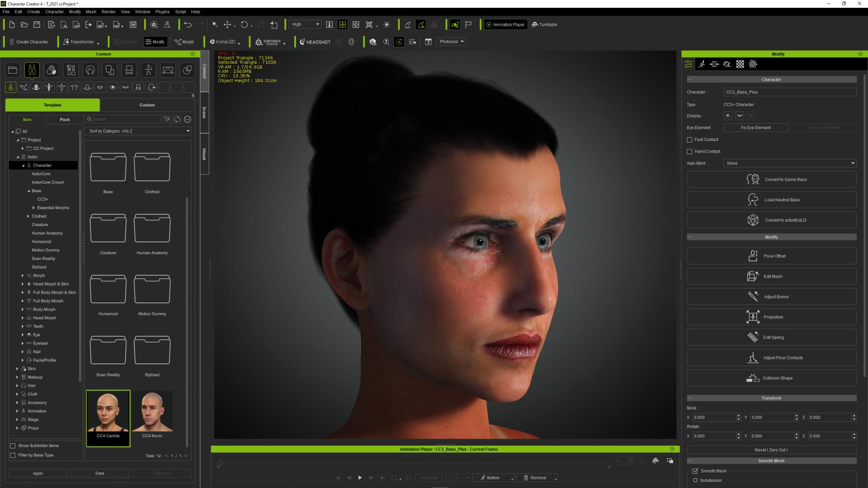The height and width of the screenshot is (488, 868).
Task: Toggle Smooth Mesh checkbox
Action: [695, 471]
